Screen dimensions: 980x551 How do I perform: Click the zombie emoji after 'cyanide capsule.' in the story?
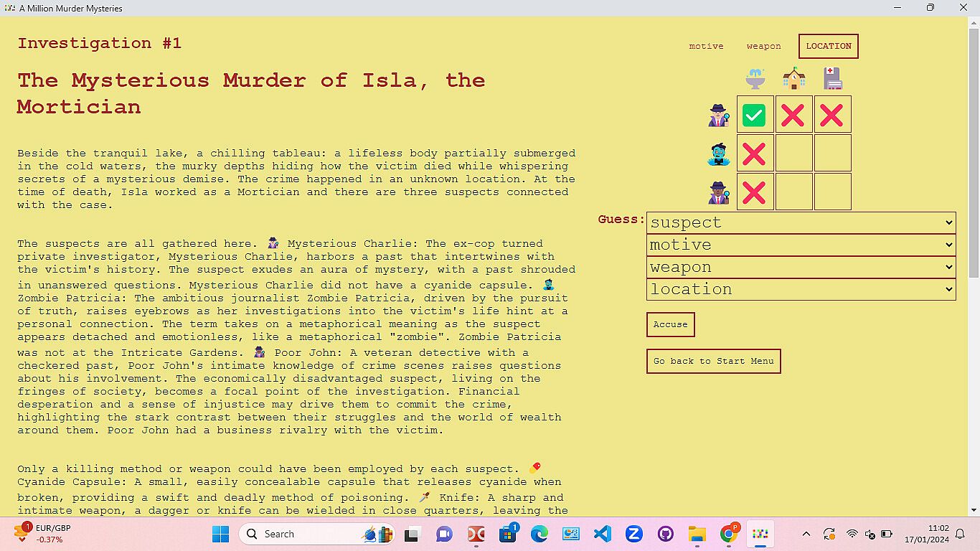click(x=549, y=285)
